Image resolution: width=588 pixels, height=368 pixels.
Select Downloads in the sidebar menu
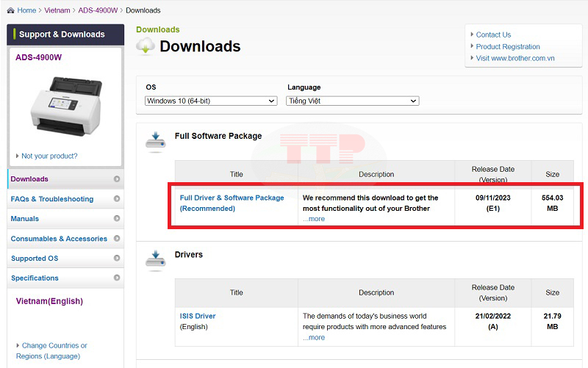pyautogui.click(x=29, y=179)
